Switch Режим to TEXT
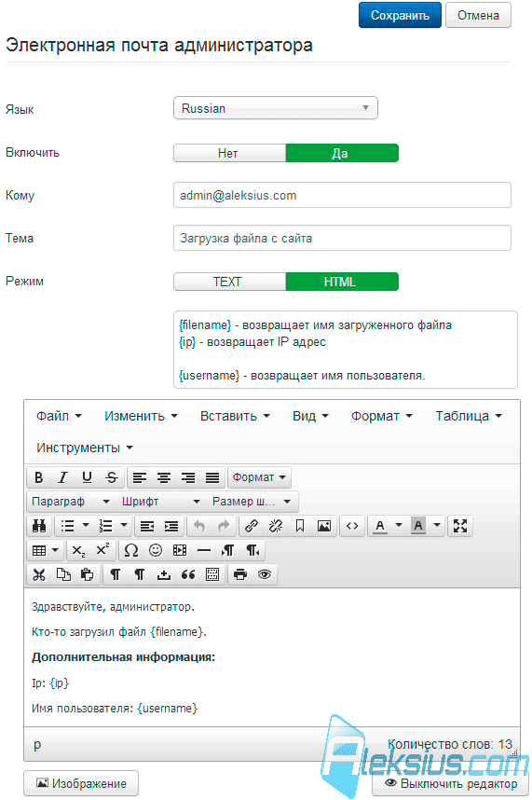 229,282
